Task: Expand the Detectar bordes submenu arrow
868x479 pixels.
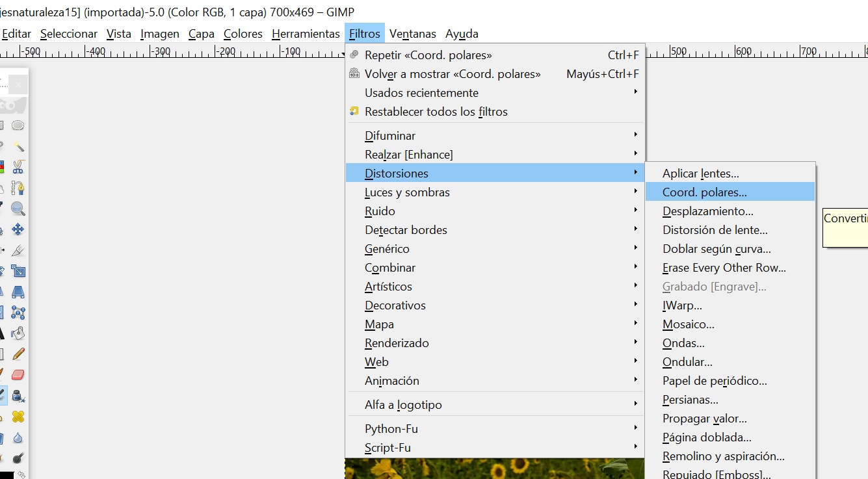Action: click(635, 229)
